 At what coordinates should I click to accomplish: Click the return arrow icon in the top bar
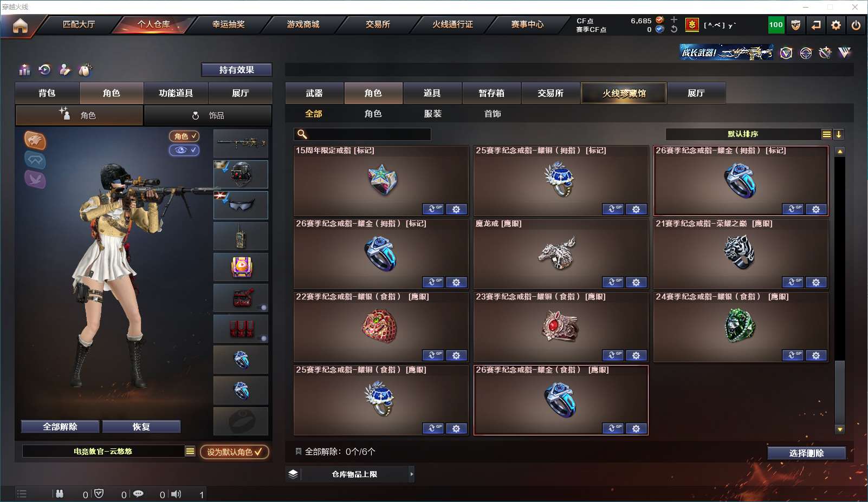815,25
